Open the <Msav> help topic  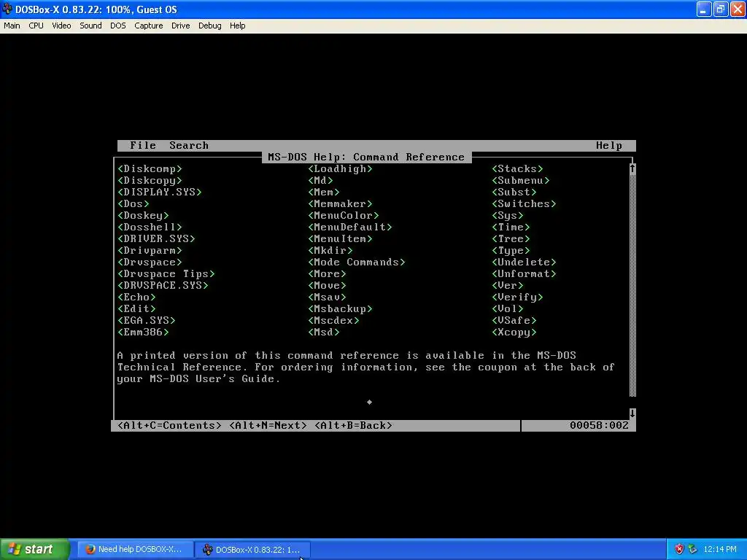[328, 297]
